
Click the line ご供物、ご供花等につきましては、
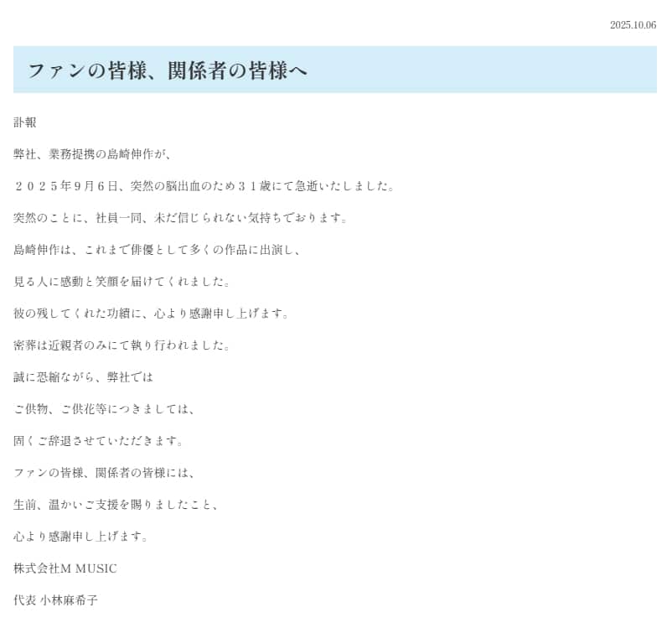pos(104,409)
